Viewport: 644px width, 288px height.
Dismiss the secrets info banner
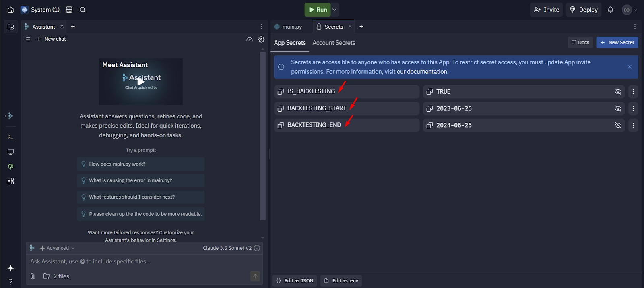pyautogui.click(x=630, y=67)
